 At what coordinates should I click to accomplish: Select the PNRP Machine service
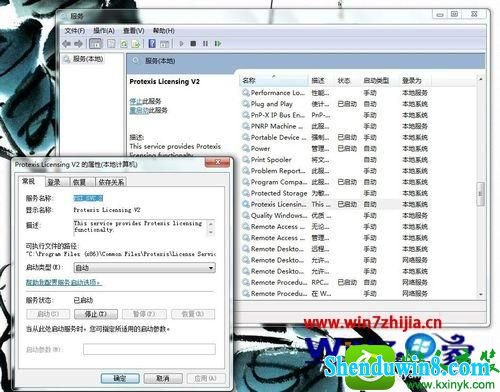[336, 126]
